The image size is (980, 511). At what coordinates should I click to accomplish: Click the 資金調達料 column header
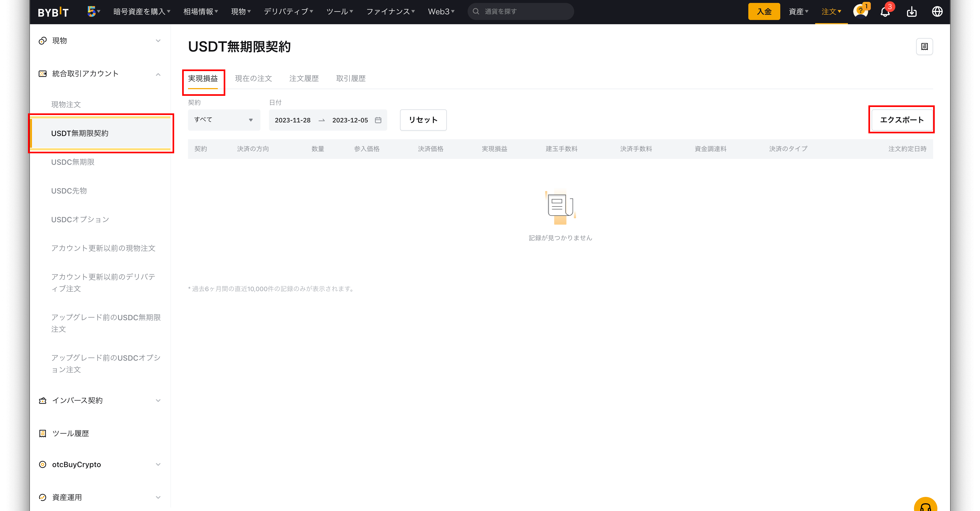[711, 149]
